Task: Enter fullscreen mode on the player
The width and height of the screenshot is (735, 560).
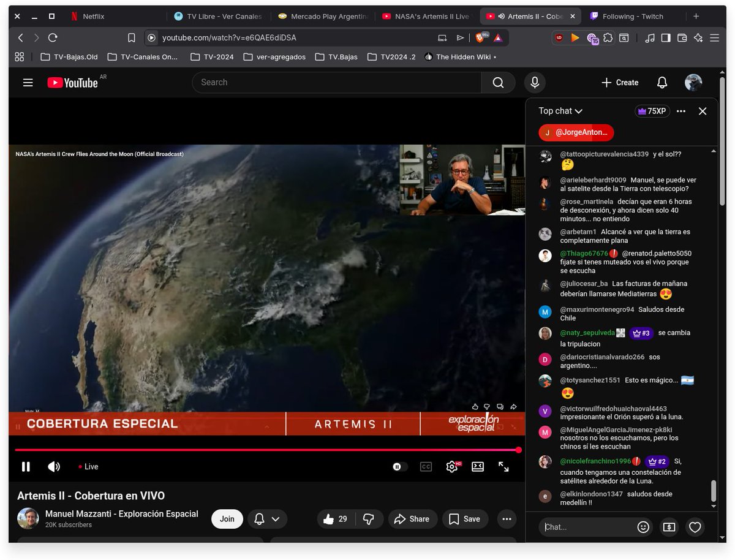Action: pyautogui.click(x=503, y=467)
